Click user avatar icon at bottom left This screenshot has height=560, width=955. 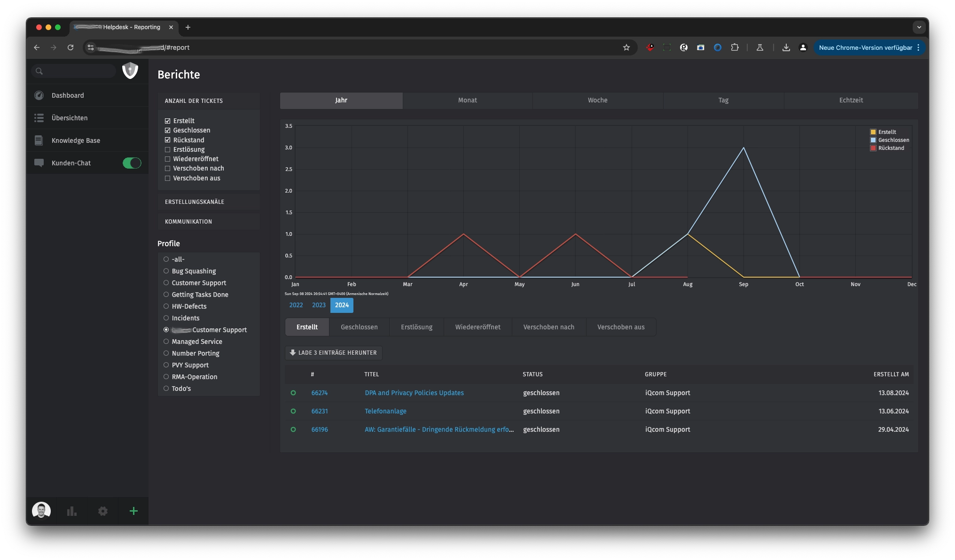click(x=41, y=511)
